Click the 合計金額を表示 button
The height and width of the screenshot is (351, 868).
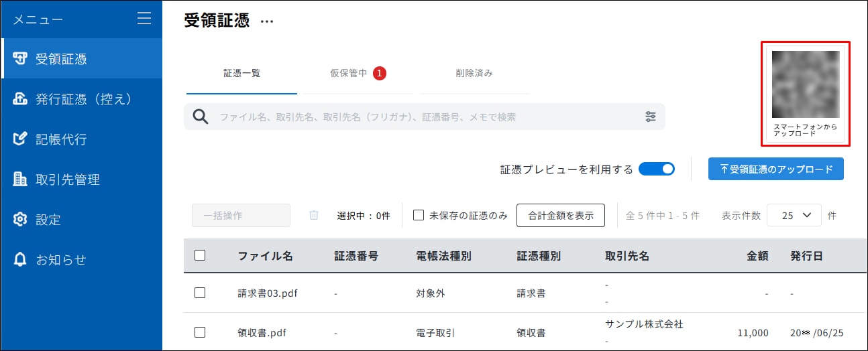[x=561, y=216]
